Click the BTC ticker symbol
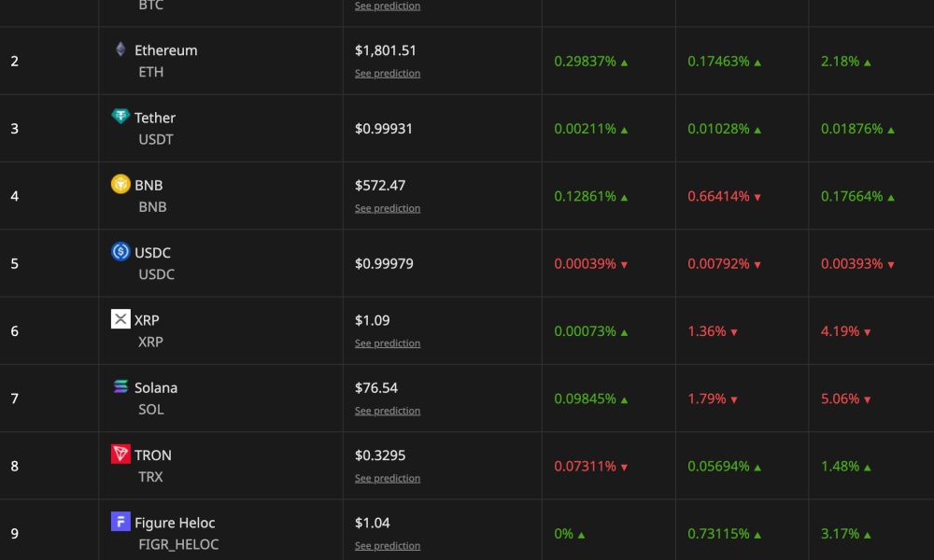The width and height of the screenshot is (934, 560). point(150,6)
